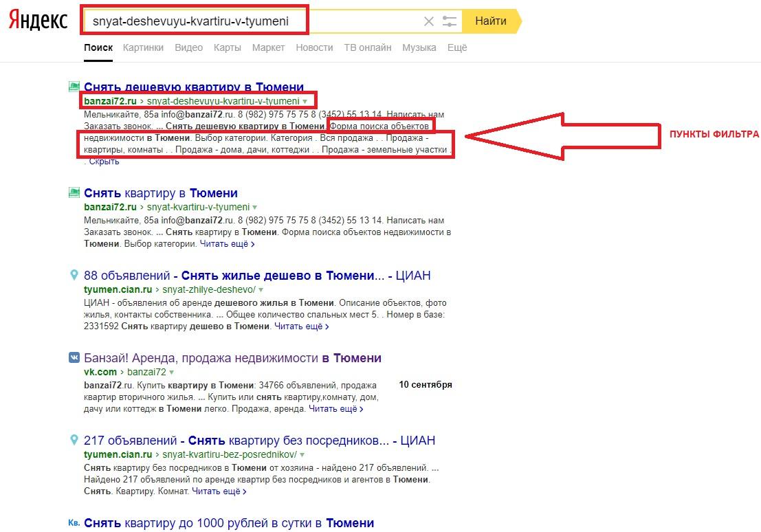The image size is (761, 532).
Task: Click the banzai72.ru domain in first result
Action: (x=110, y=101)
